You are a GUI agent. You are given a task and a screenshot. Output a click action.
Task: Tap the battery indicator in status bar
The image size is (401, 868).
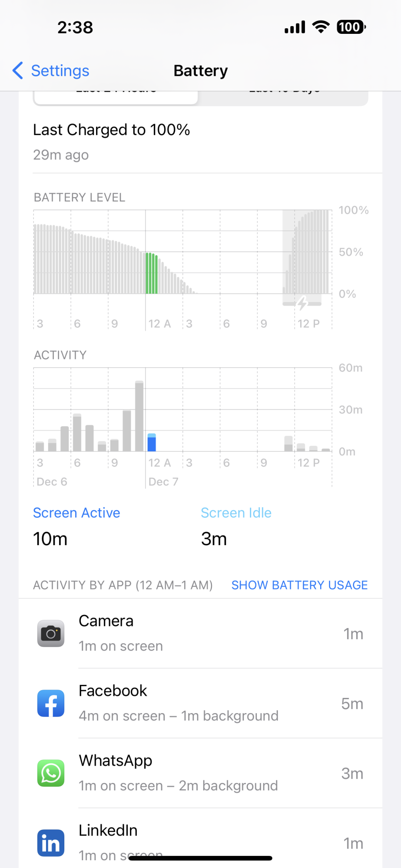pyautogui.click(x=351, y=27)
